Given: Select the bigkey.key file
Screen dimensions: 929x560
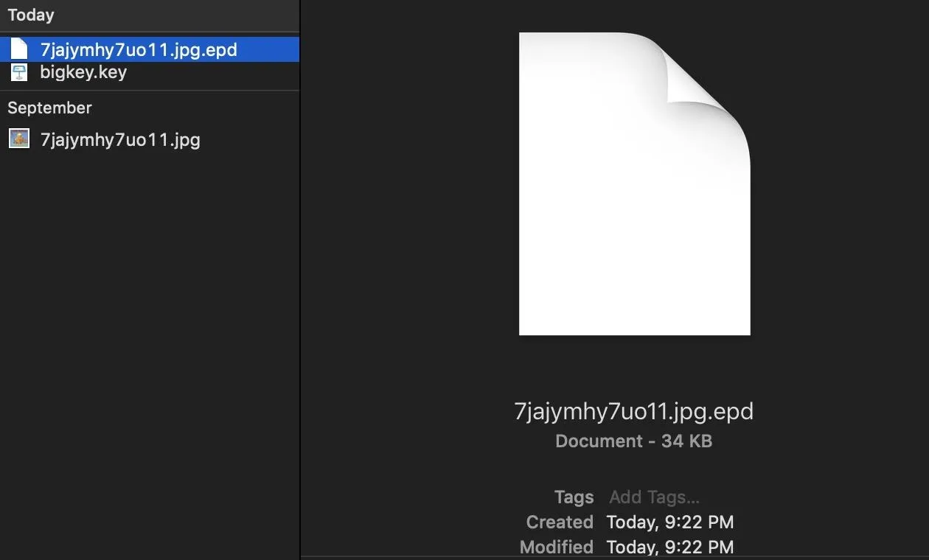Looking at the screenshot, I should 83,72.
